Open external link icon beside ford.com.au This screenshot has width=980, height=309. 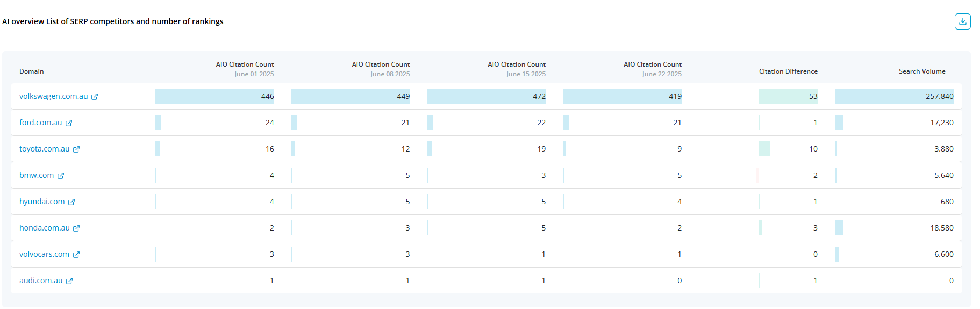(69, 123)
